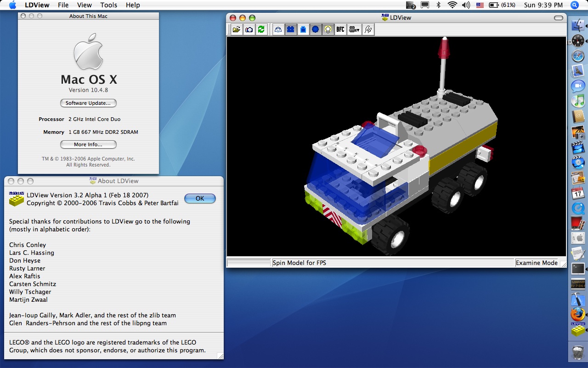This screenshot has width=588, height=368.
Task: Open System Preferences from the Dock
Action: click(578, 238)
